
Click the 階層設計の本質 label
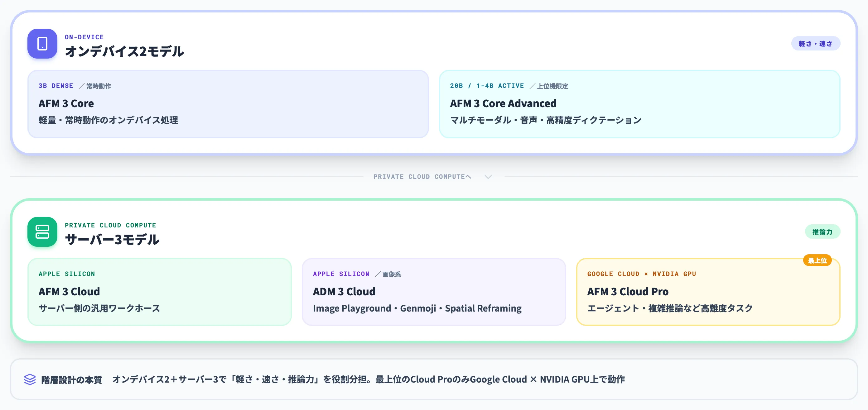click(x=71, y=380)
